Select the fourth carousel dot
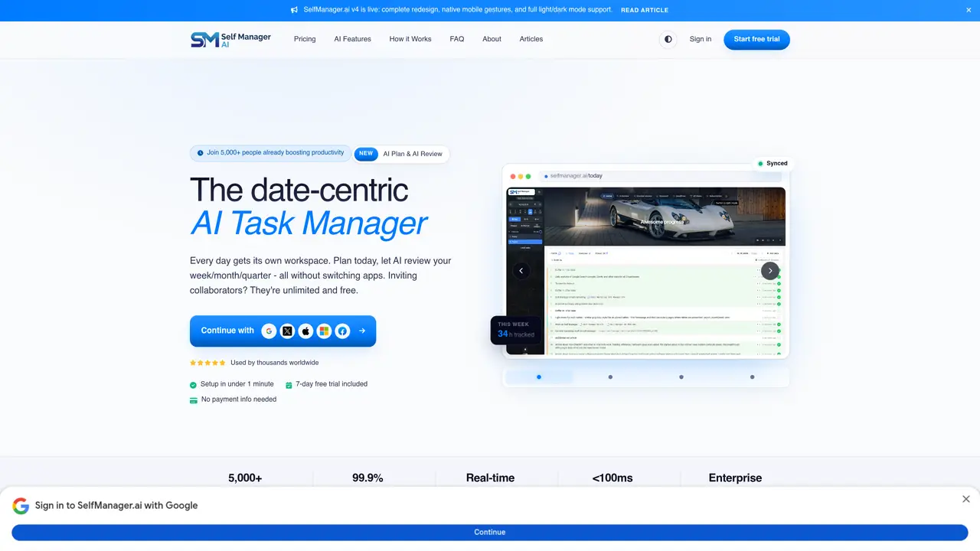980x551 pixels. 753,377
